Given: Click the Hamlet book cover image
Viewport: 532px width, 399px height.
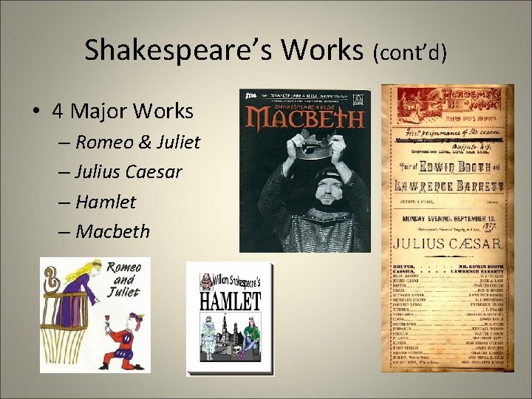Looking at the screenshot, I should tap(230, 319).
